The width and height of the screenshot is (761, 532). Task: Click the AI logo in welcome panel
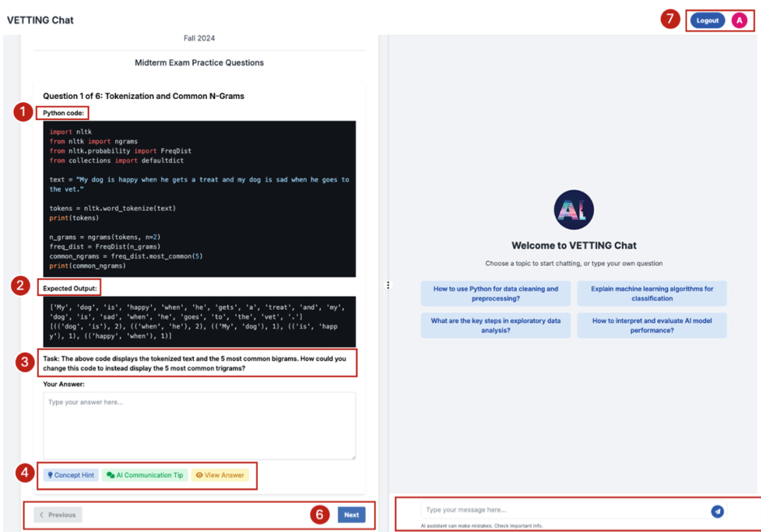coord(574,209)
